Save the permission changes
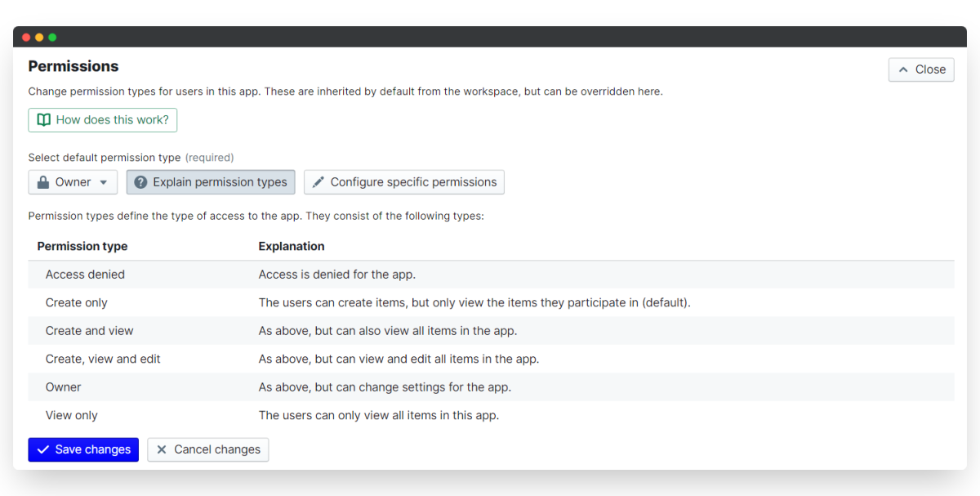This screenshot has height=496, width=980. (83, 449)
